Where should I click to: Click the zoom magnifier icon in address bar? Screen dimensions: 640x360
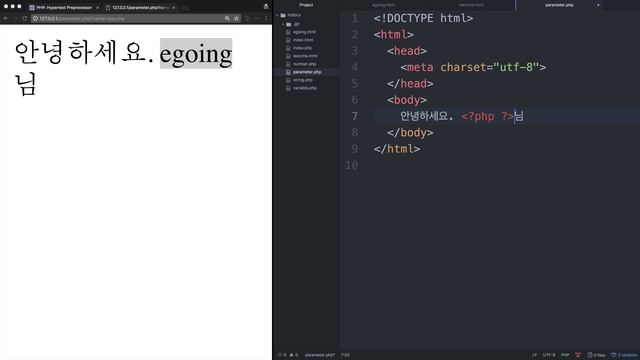tap(227, 18)
